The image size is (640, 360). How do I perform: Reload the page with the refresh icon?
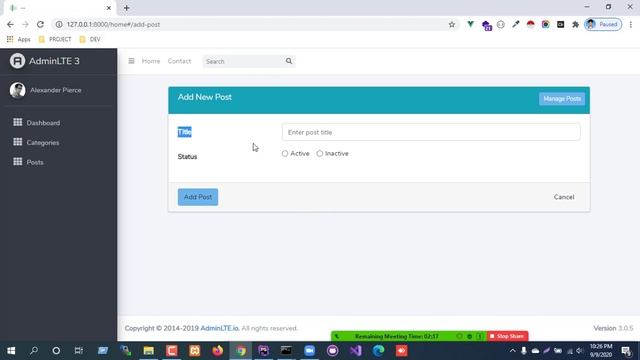click(40, 24)
